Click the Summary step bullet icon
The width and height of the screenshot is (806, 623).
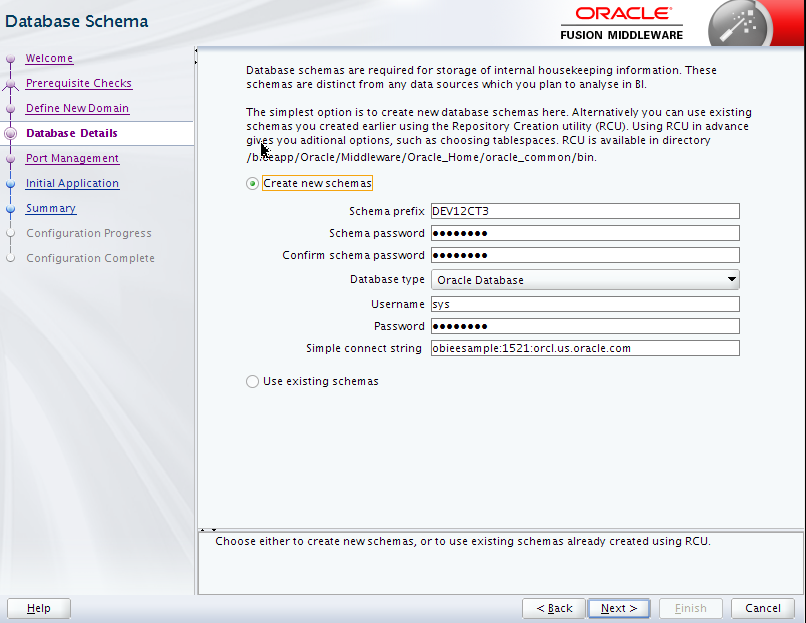tap(10, 209)
